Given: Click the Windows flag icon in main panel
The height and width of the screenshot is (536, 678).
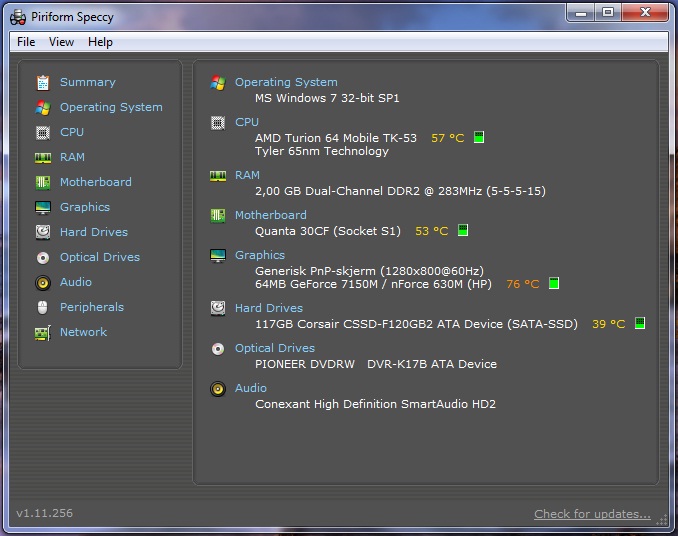Looking at the screenshot, I should coord(218,83).
